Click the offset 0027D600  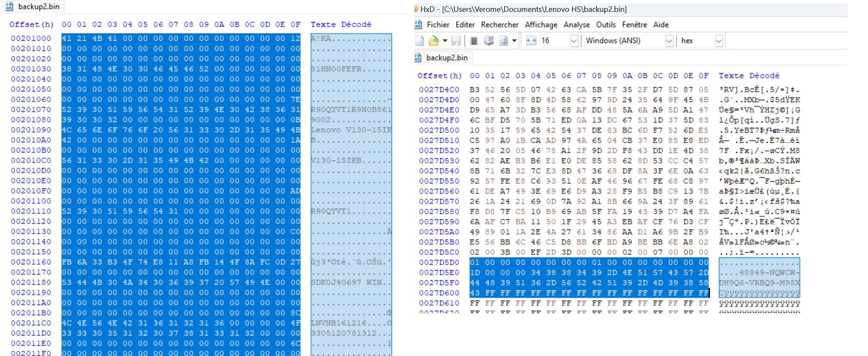click(439, 293)
